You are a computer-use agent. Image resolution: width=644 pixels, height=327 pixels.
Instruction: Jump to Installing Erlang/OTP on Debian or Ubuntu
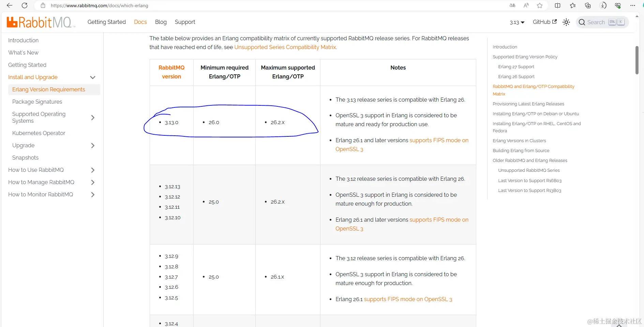(536, 114)
